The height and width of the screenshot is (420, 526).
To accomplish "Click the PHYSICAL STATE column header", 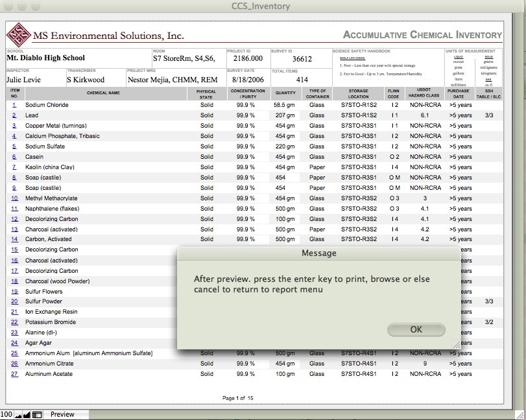I will click(206, 94).
